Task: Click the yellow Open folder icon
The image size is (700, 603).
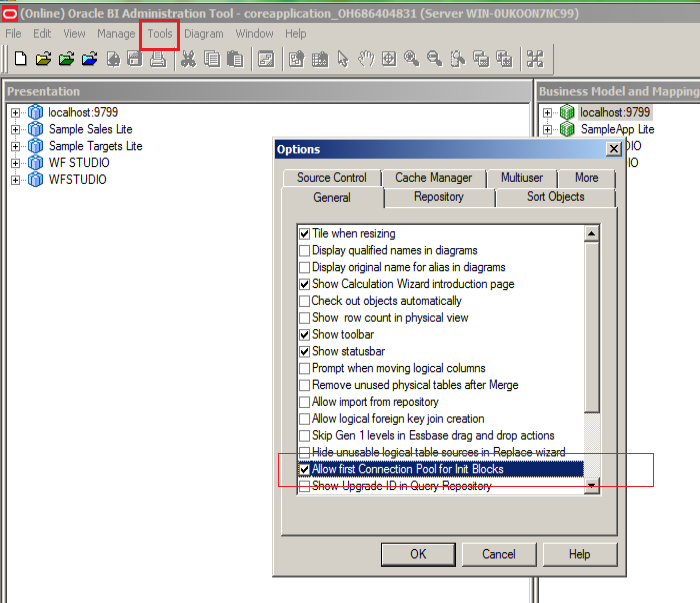Action: (x=43, y=58)
